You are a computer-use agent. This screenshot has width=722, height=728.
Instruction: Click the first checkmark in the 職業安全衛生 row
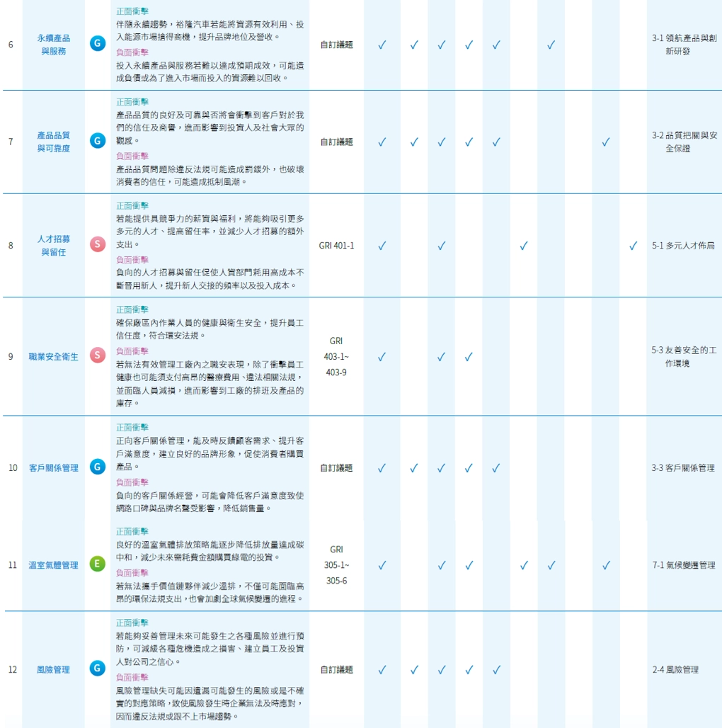(382, 357)
